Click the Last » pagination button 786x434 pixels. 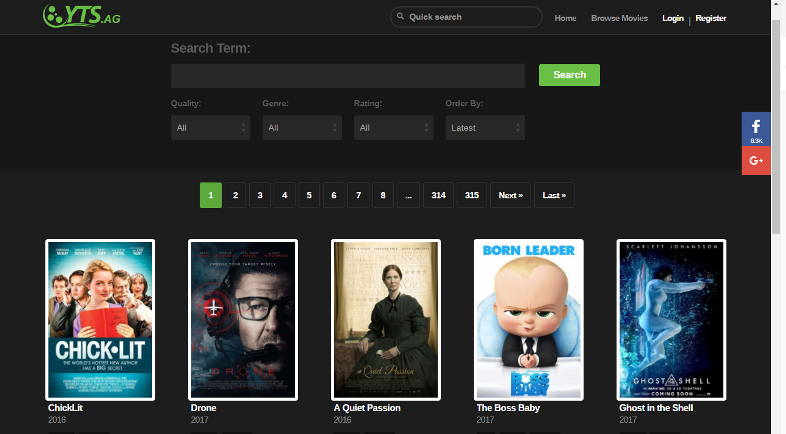[x=554, y=195]
